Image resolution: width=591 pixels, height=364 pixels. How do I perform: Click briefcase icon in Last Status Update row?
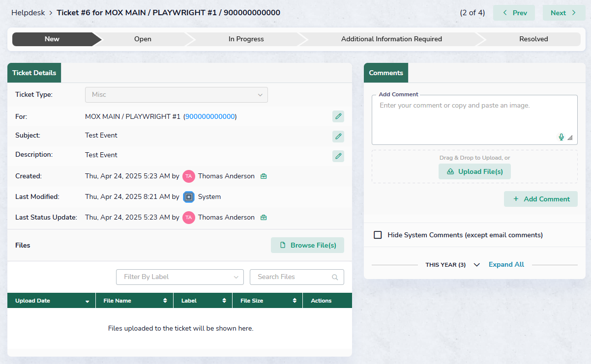(264, 218)
